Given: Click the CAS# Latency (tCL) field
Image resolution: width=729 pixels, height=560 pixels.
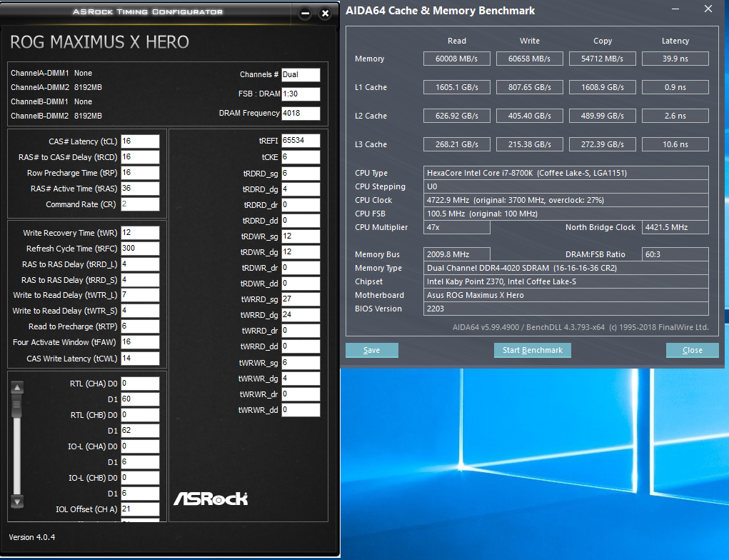Looking at the screenshot, I should 140,141.
